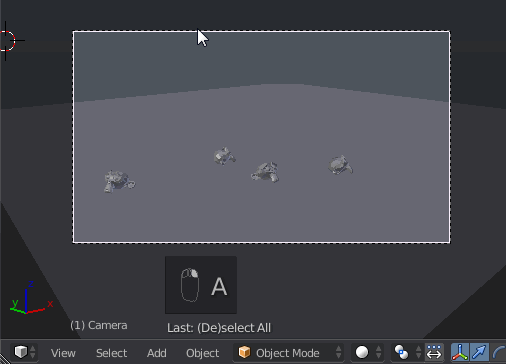Click the leftmost monkey object in camera view
The width and height of the screenshot is (506, 364).
coord(119,181)
